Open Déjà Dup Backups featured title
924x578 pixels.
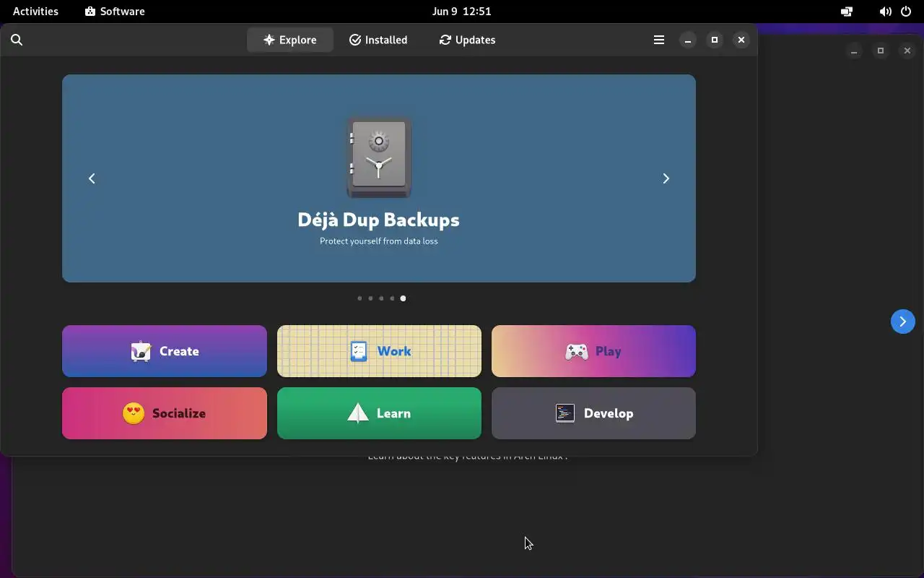pyautogui.click(x=379, y=220)
